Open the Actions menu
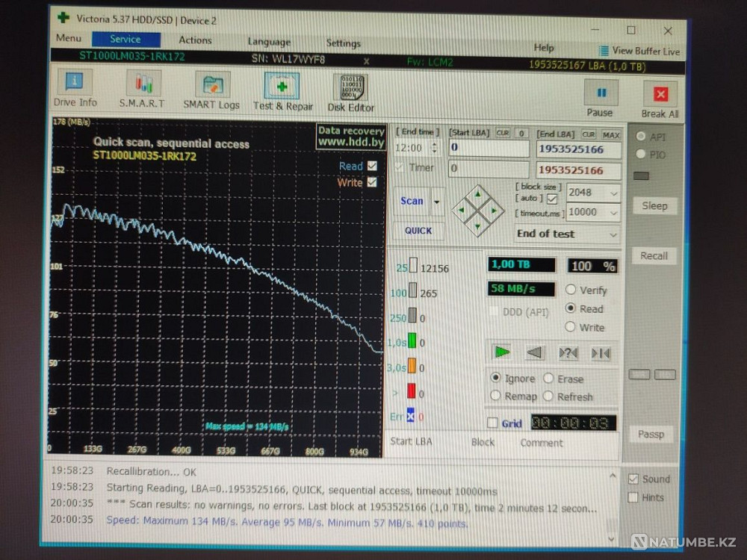 tap(195, 40)
